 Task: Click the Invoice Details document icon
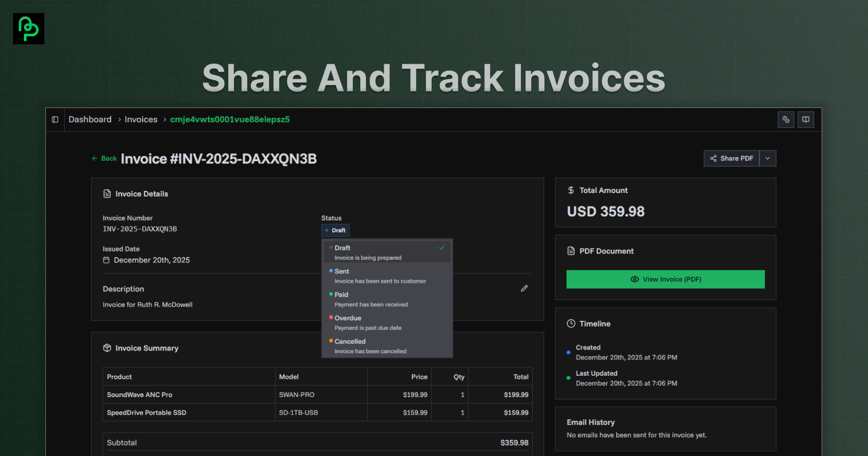point(107,194)
